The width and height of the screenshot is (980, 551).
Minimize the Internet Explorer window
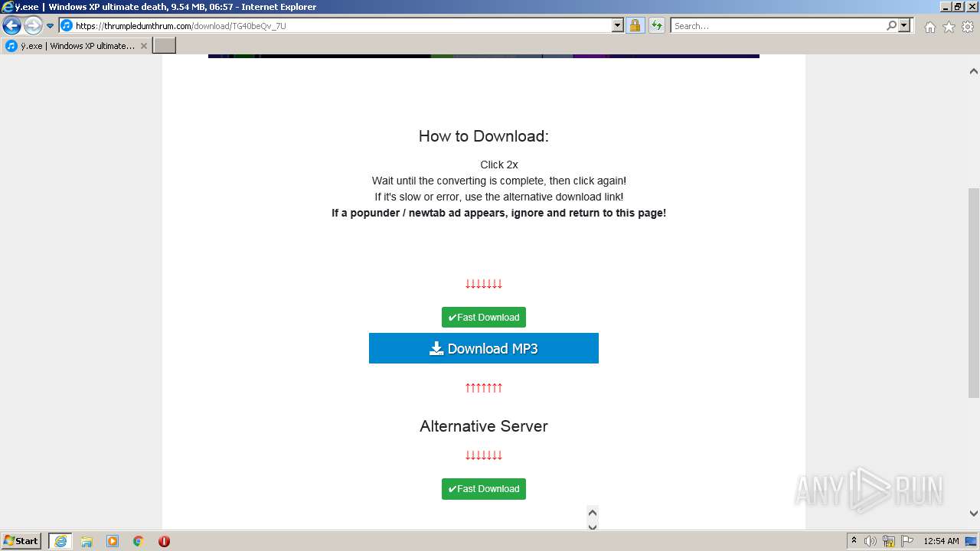pos(945,7)
